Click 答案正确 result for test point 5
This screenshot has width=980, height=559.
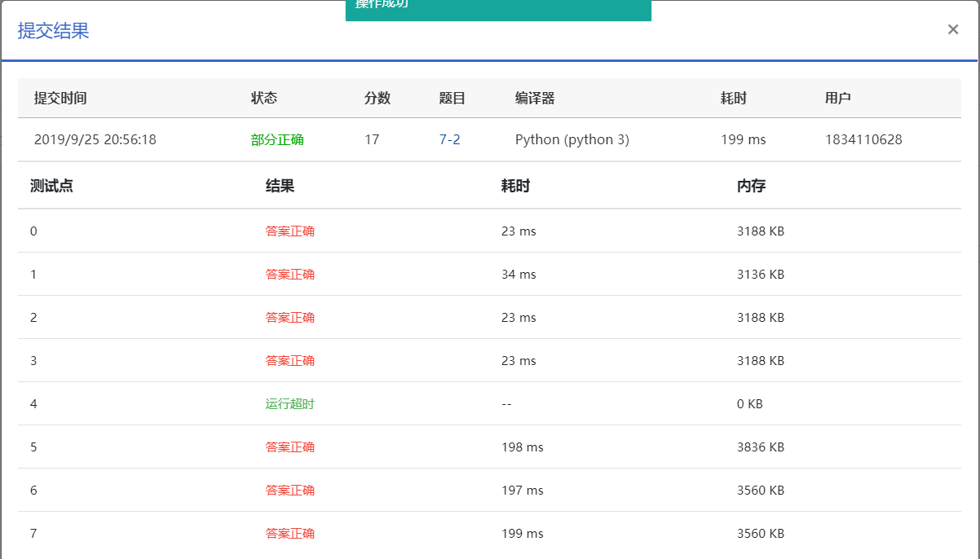click(290, 447)
